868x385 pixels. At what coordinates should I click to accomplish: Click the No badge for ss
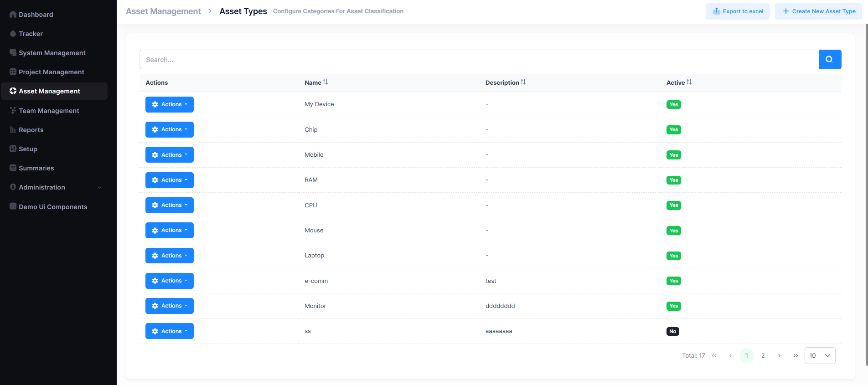pos(673,331)
